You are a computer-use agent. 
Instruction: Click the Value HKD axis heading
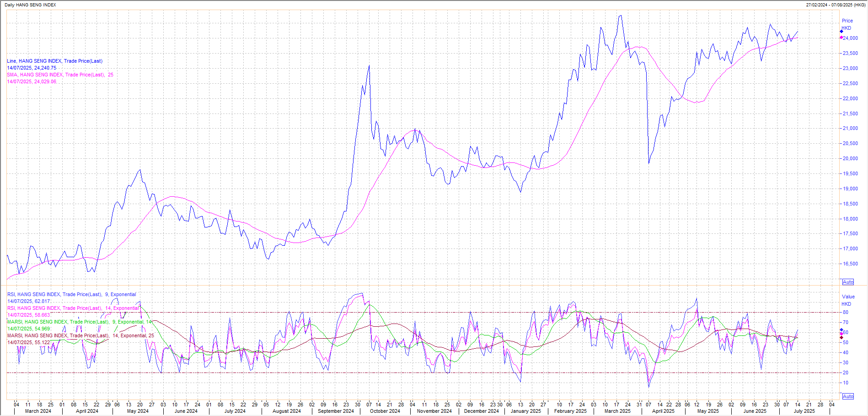click(x=848, y=300)
